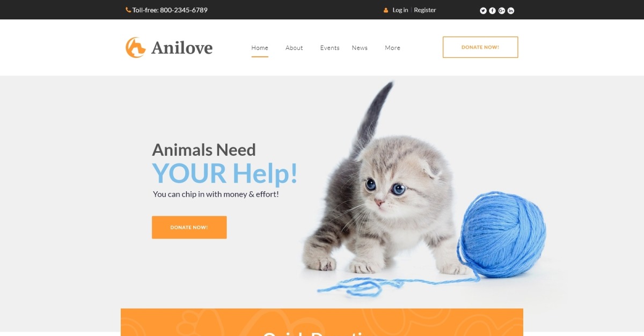The height and width of the screenshot is (336, 644).
Task: Open the LinkedIn social icon
Action: (x=510, y=10)
